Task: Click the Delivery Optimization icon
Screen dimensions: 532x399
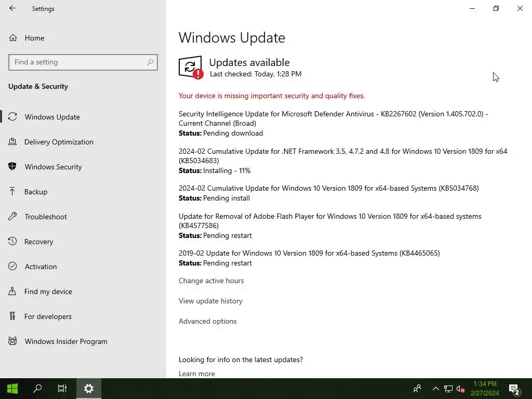Action: pos(12,141)
